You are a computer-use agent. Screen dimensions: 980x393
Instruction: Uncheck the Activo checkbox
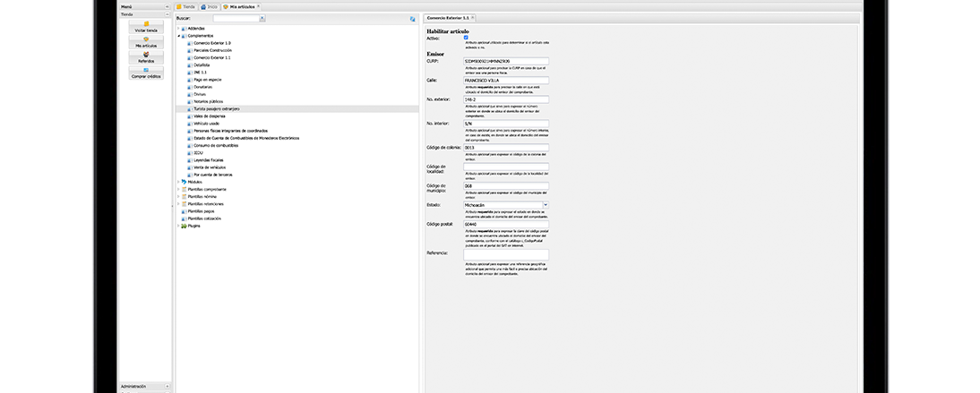(x=466, y=37)
